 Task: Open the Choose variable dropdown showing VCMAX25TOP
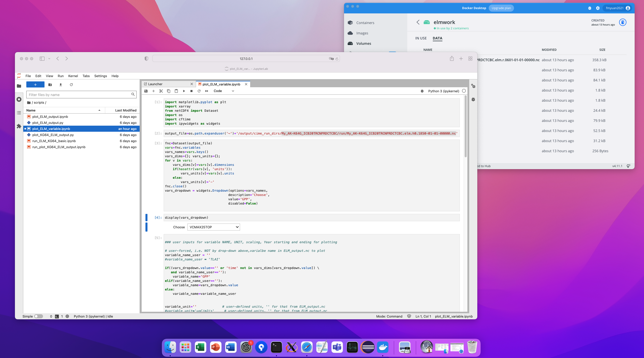(x=213, y=227)
